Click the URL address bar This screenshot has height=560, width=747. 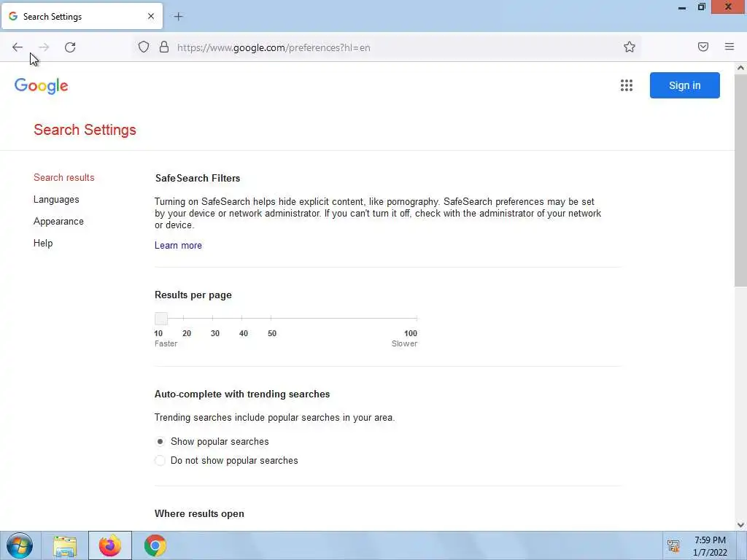pyautogui.click(x=386, y=47)
